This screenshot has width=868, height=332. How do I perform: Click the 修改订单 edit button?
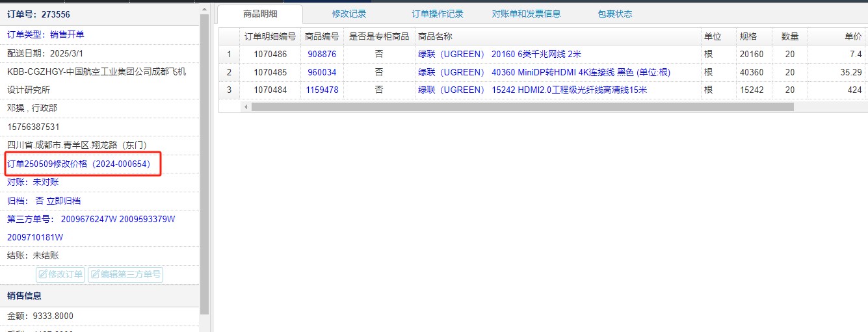[x=61, y=274]
